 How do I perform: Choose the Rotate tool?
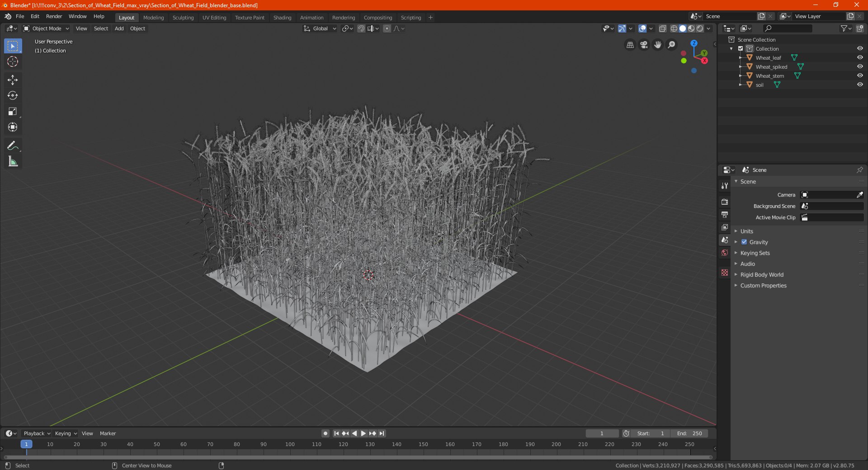coord(13,96)
